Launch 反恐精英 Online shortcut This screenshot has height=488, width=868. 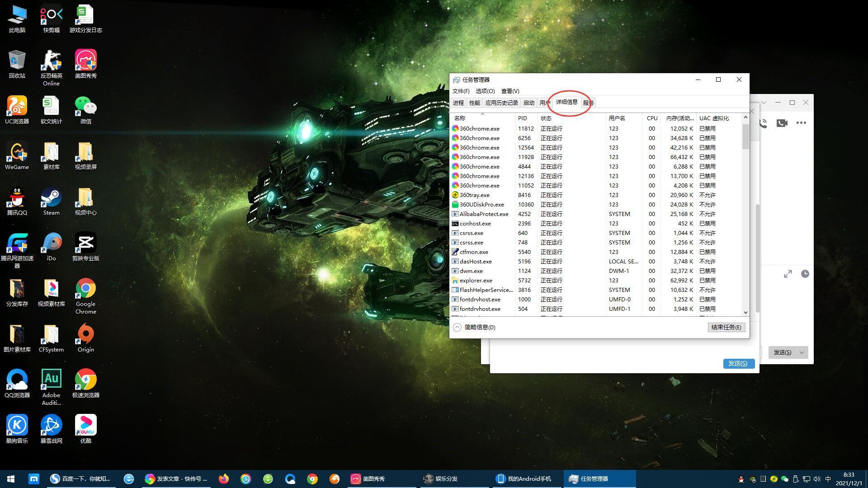[51, 68]
